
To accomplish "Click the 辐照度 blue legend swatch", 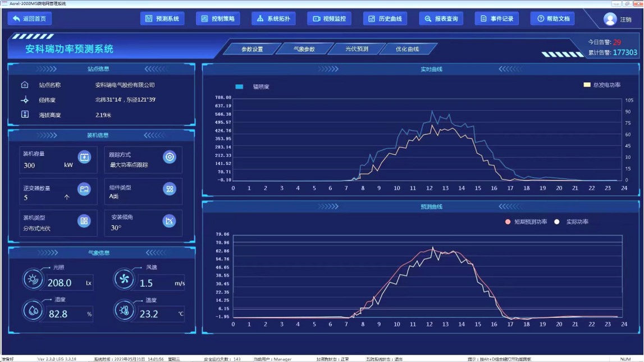I will 239,86.
